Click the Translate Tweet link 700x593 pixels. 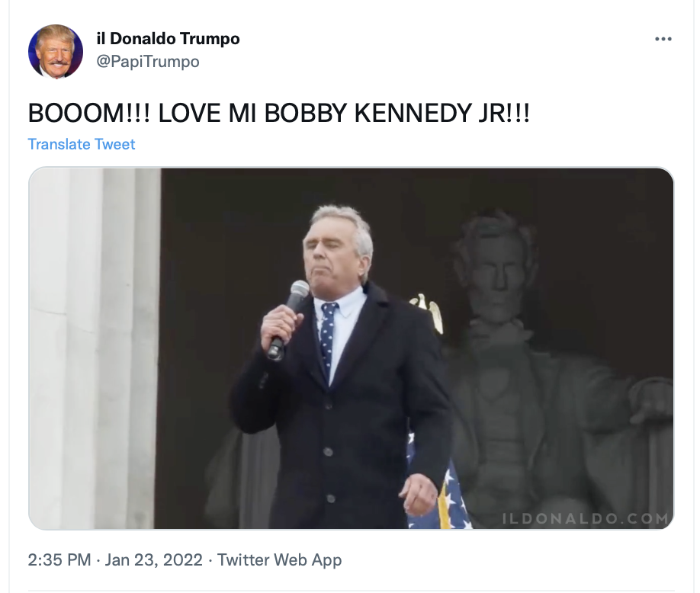82,144
